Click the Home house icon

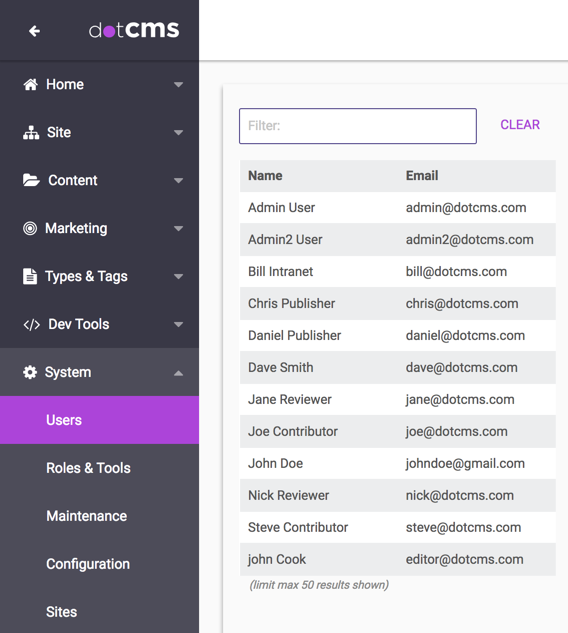click(30, 84)
